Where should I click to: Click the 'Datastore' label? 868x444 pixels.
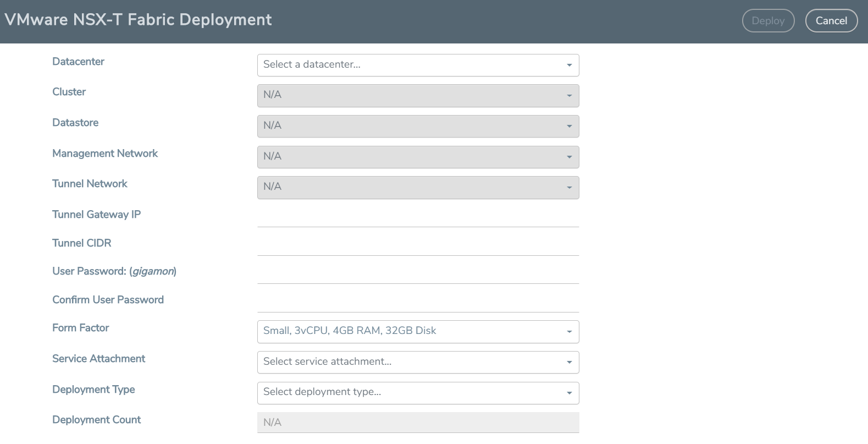click(x=75, y=123)
